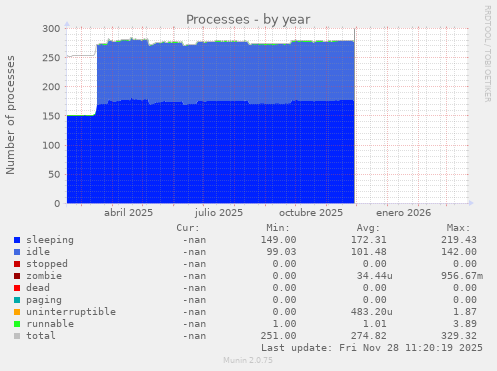
Task: Click the 100 y-axis tick label
Action: point(51,145)
